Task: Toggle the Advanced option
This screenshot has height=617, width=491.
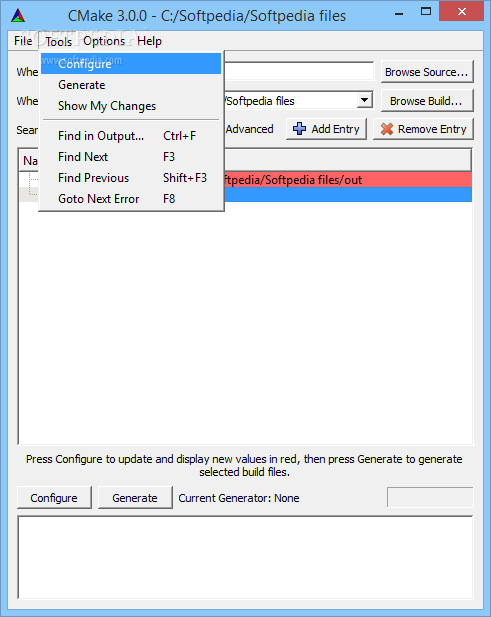Action: 249,129
